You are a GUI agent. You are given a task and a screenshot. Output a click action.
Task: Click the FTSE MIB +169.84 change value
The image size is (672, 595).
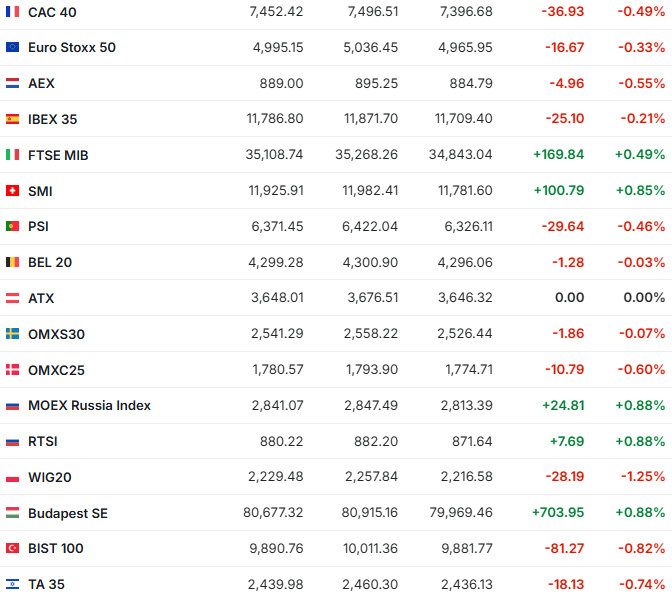[x=558, y=155]
